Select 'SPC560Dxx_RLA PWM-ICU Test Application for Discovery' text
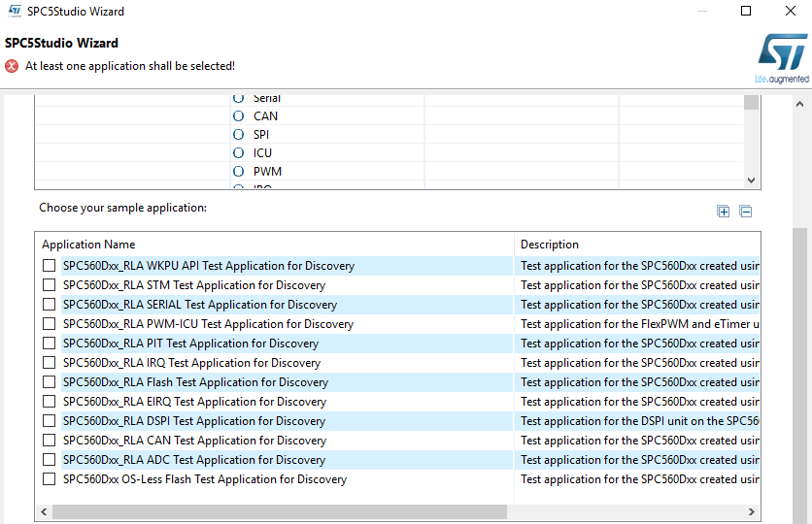 tap(208, 324)
